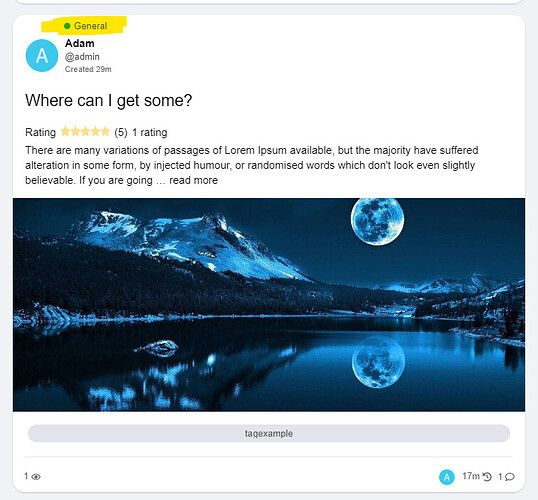The height and width of the screenshot is (500, 538).
Task: Click the 17m last activity time
Action: point(471,476)
